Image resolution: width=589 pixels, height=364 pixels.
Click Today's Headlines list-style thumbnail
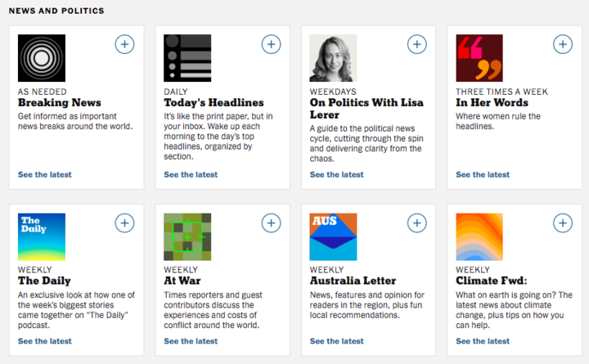tap(187, 58)
